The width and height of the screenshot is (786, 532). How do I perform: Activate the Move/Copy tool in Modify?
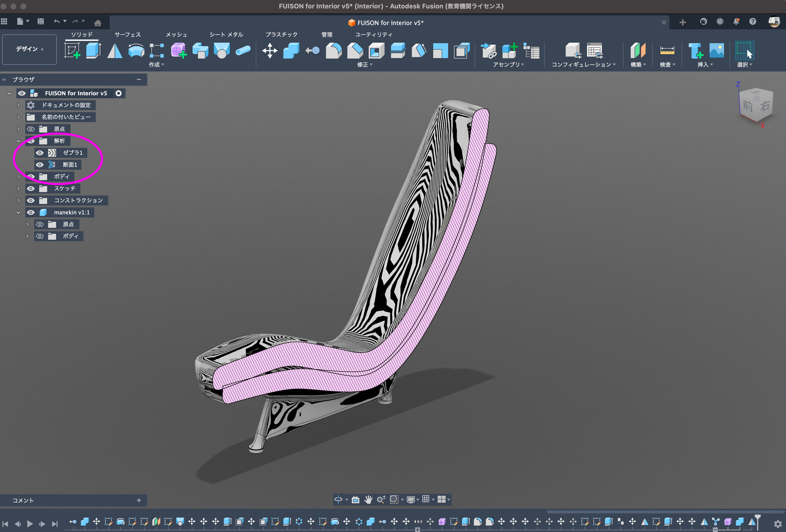click(x=269, y=51)
